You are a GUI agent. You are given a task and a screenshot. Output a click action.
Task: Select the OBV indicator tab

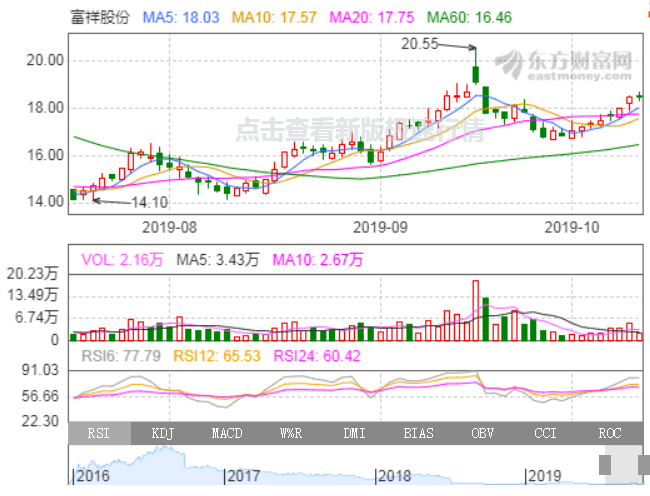coord(482,433)
